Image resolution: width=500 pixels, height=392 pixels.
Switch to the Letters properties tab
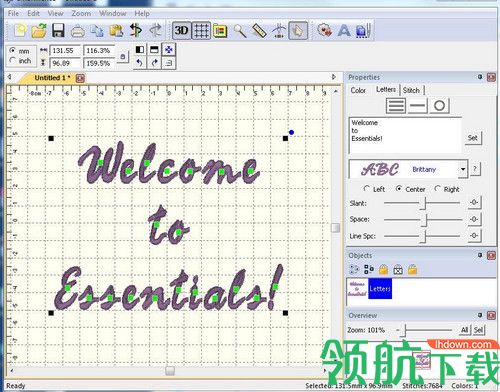click(x=386, y=89)
